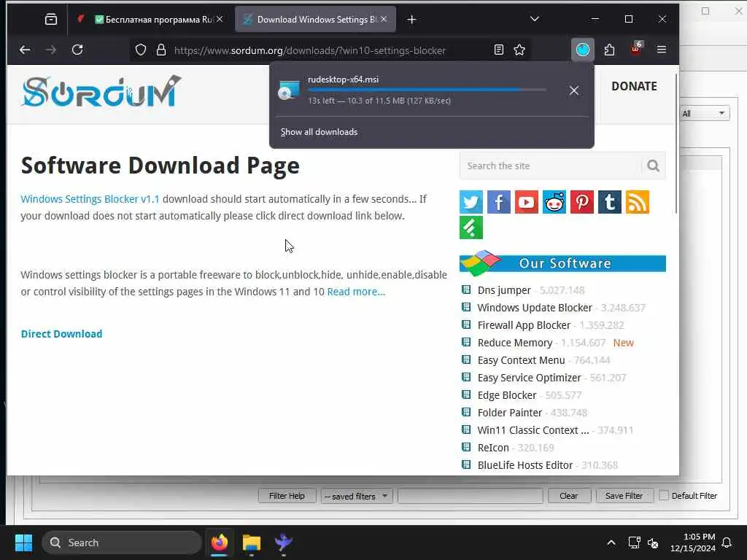
Task: Open the blue bird app on taskbar
Action: [x=284, y=542]
